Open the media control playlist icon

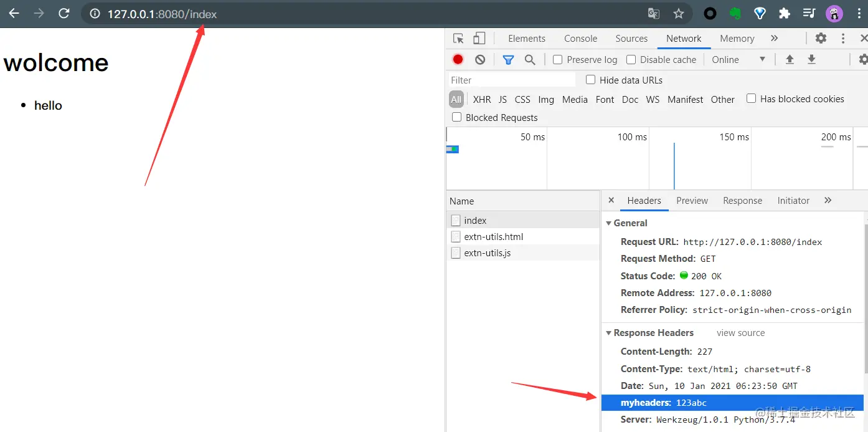click(x=809, y=13)
